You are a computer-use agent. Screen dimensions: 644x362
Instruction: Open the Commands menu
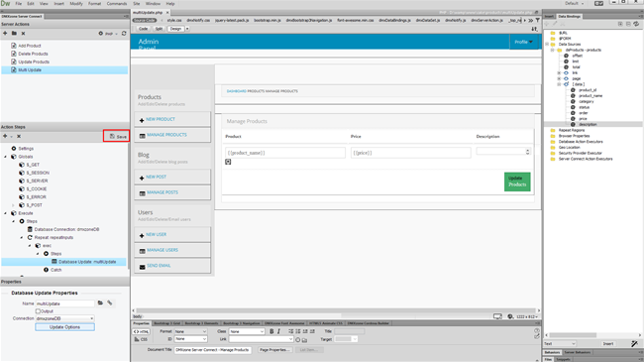(117, 4)
